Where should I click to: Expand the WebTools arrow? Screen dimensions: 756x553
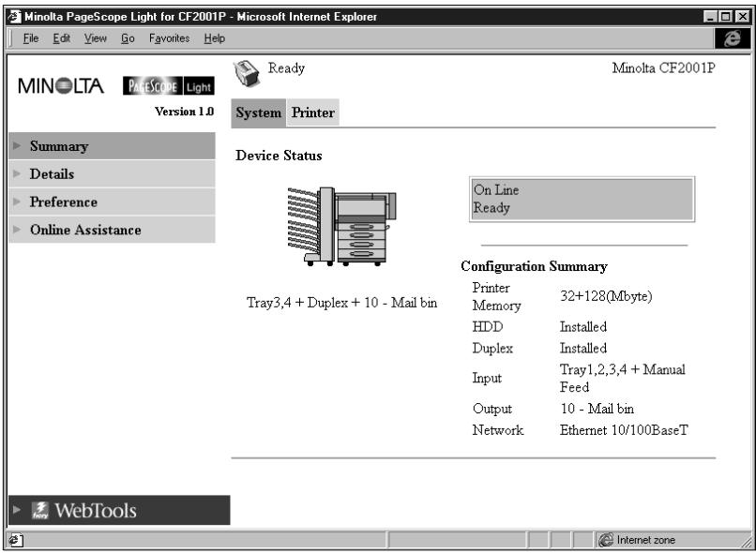[18, 509]
